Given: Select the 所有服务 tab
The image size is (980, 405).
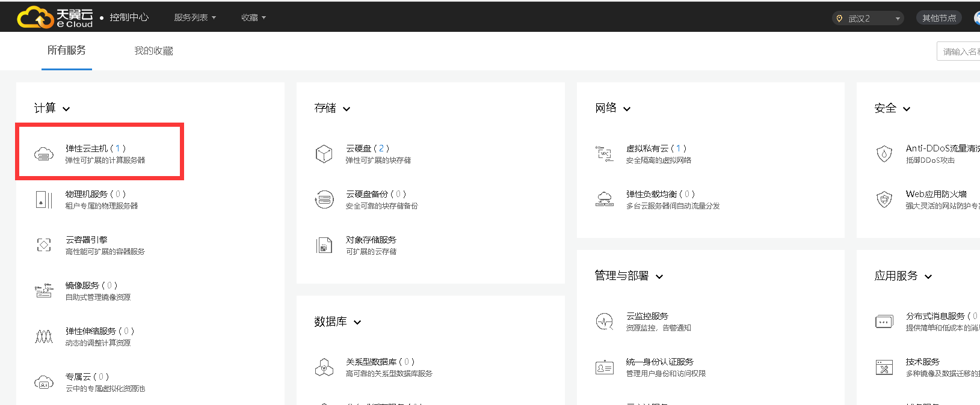Looking at the screenshot, I should pos(67,50).
